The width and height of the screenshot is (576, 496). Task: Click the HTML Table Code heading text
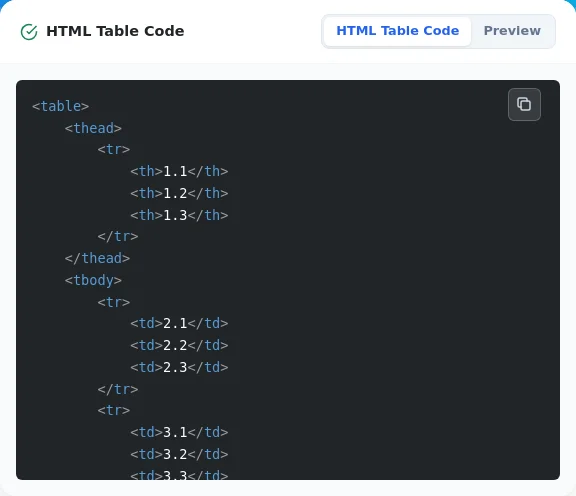click(x=115, y=31)
